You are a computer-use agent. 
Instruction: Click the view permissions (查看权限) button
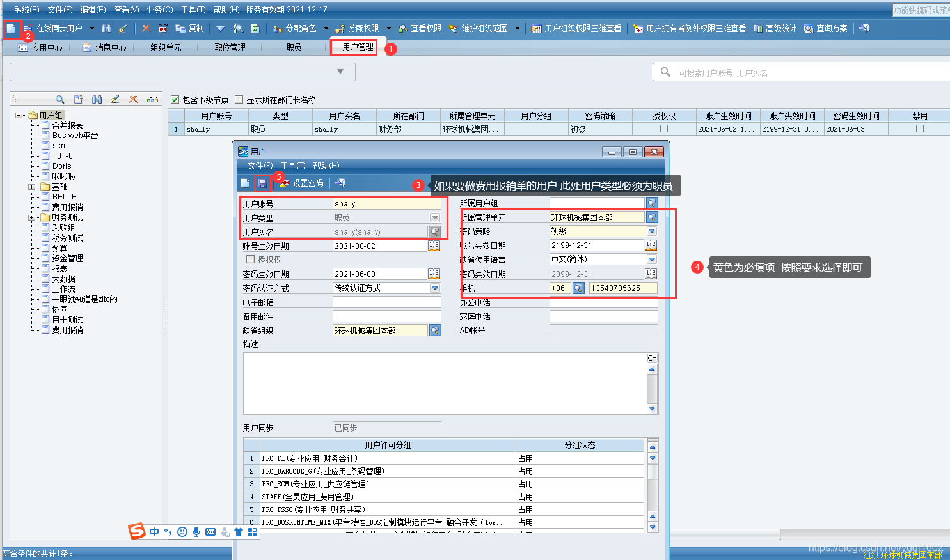tap(420, 28)
